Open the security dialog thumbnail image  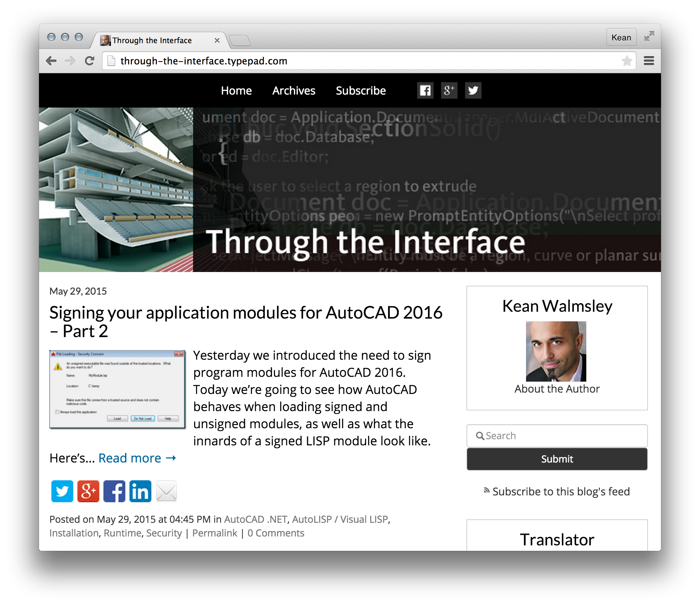[117, 389]
